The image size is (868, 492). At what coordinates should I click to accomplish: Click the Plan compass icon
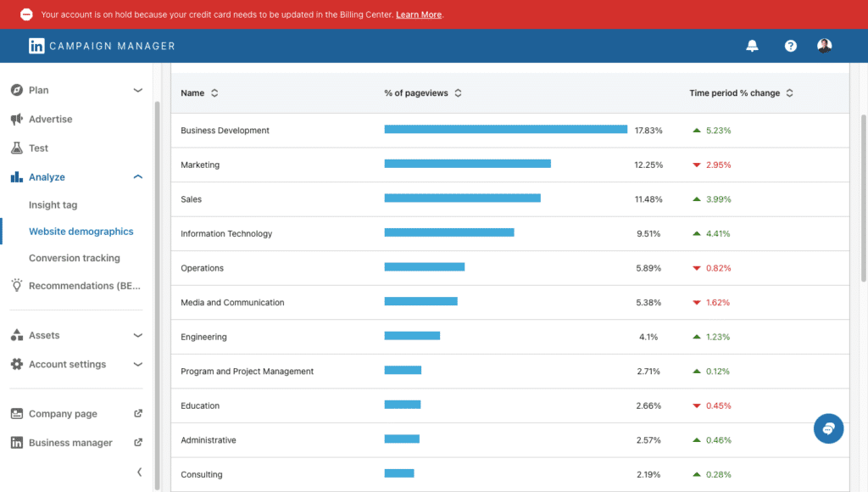click(17, 90)
